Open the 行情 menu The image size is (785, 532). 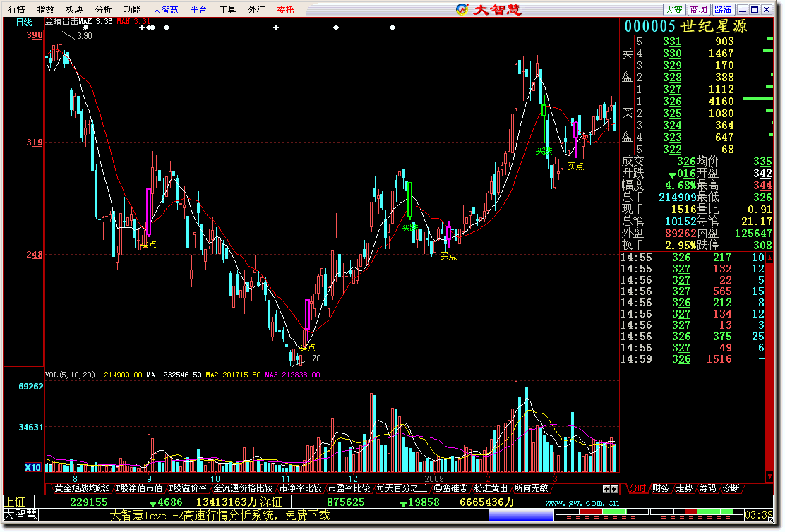click(x=16, y=9)
